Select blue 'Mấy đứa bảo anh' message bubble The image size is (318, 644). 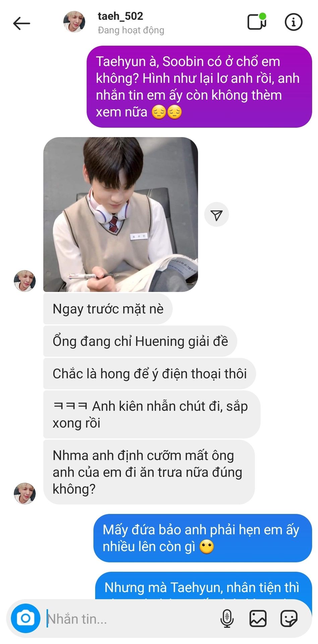point(203,538)
